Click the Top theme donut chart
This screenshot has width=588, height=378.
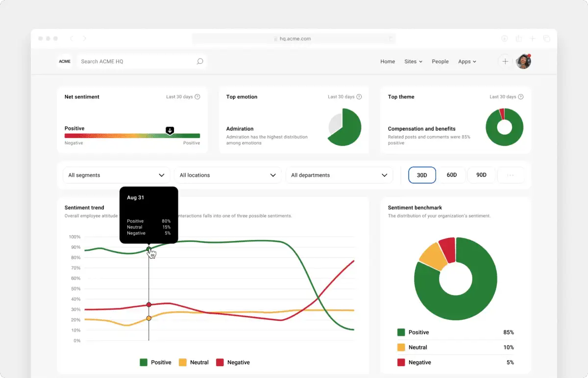(x=504, y=127)
